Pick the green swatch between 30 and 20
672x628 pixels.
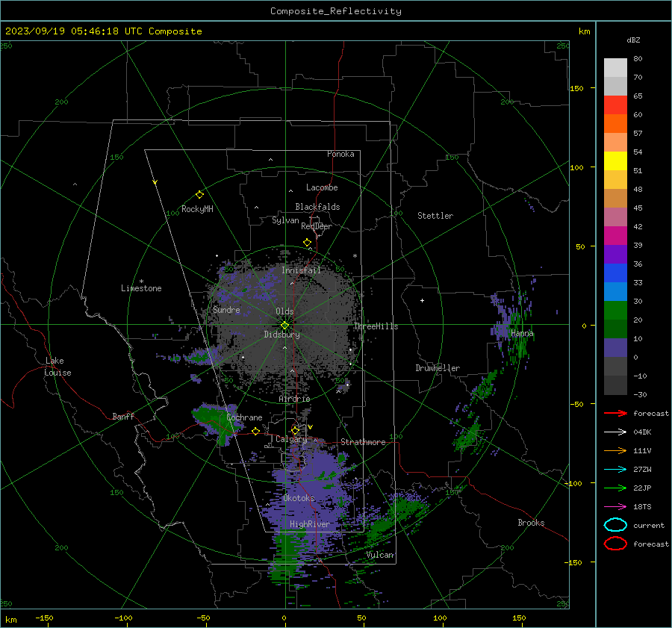coord(615,311)
